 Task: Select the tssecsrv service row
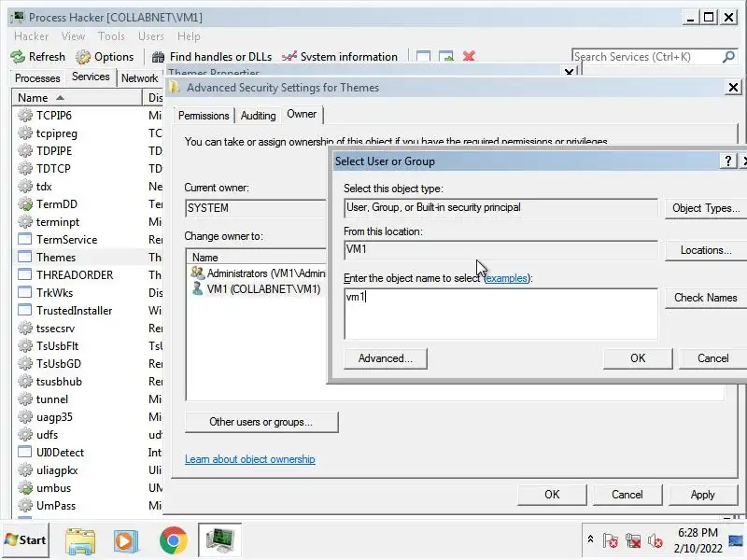[x=87, y=329]
